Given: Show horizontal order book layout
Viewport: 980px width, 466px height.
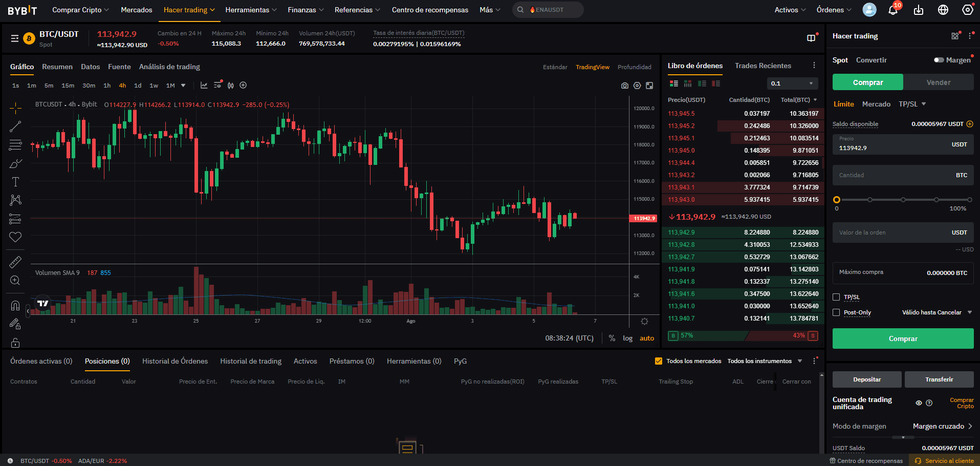Looking at the screenshot, I should click(x=688, y=83).
